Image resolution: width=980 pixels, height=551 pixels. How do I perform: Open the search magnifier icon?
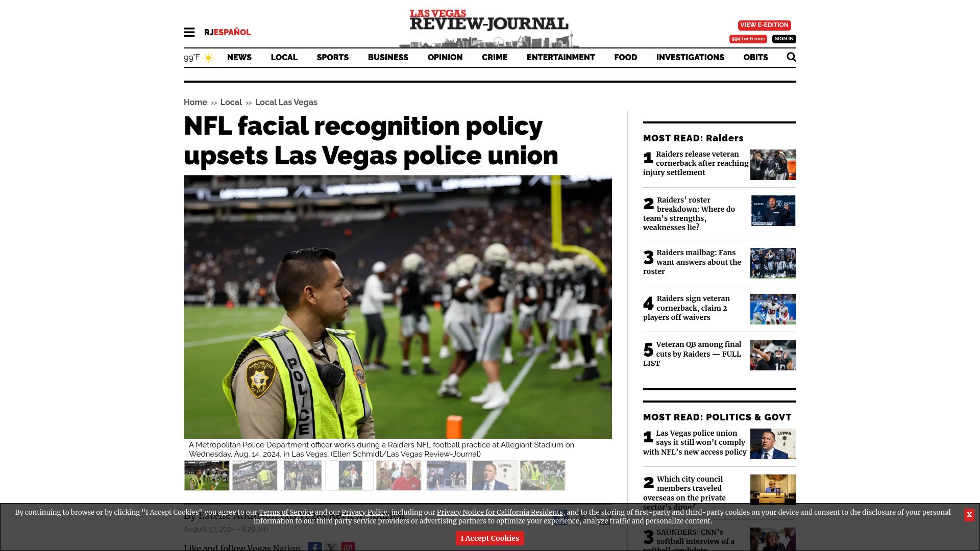tap(791, 57)
